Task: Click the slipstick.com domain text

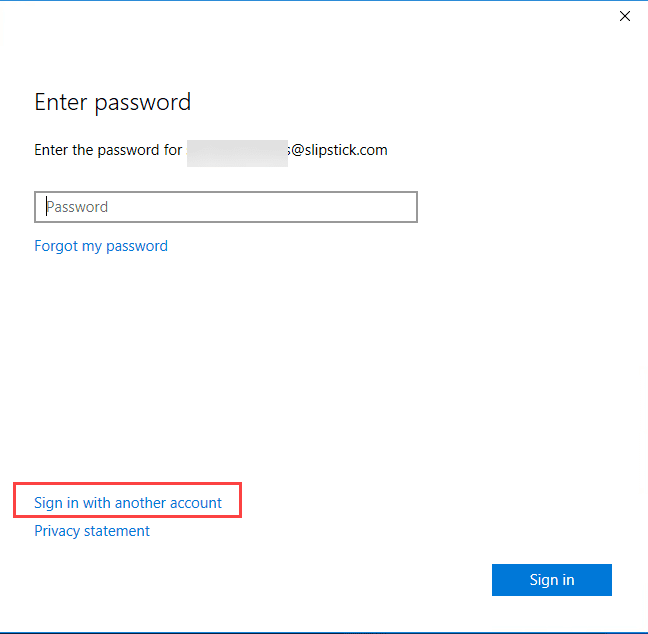Action: [x=346, y=150]
